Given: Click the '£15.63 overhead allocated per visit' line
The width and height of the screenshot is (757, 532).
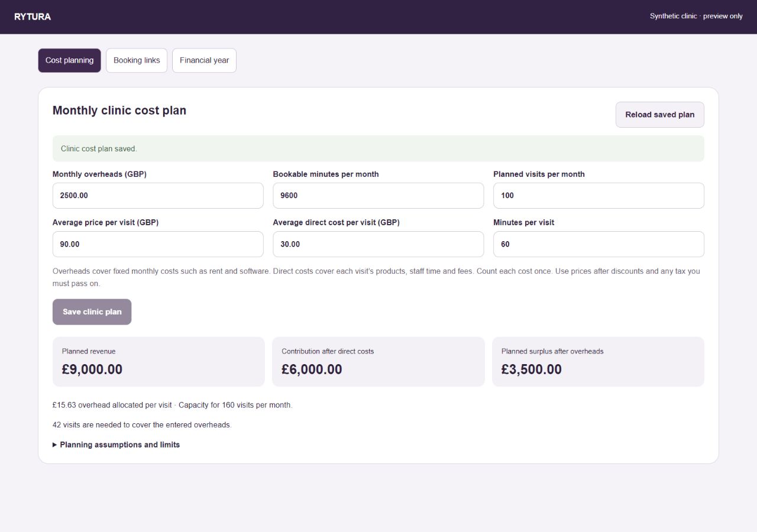Looking at the screenshot, I should [173, 406].
